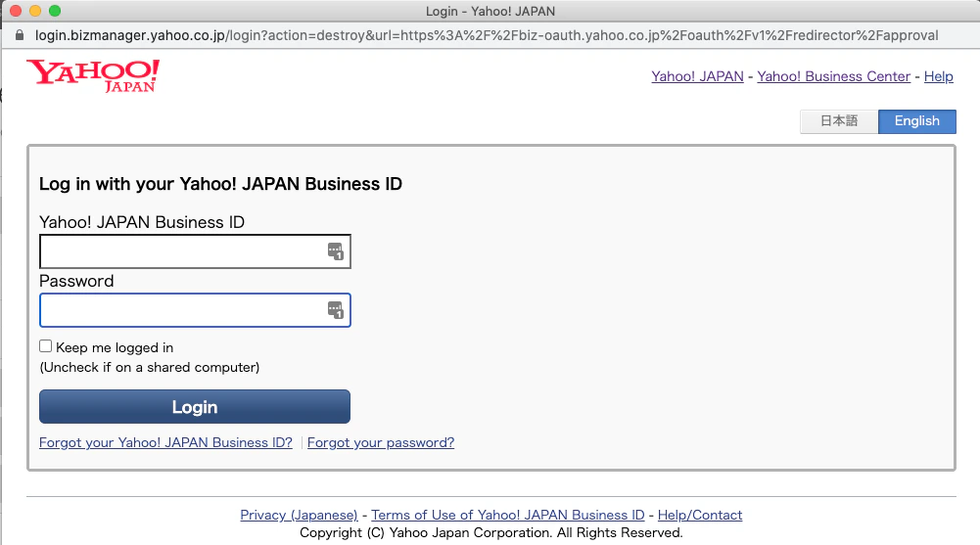
Task: Check the Keep me logged in box
Action: coord(46,346)
